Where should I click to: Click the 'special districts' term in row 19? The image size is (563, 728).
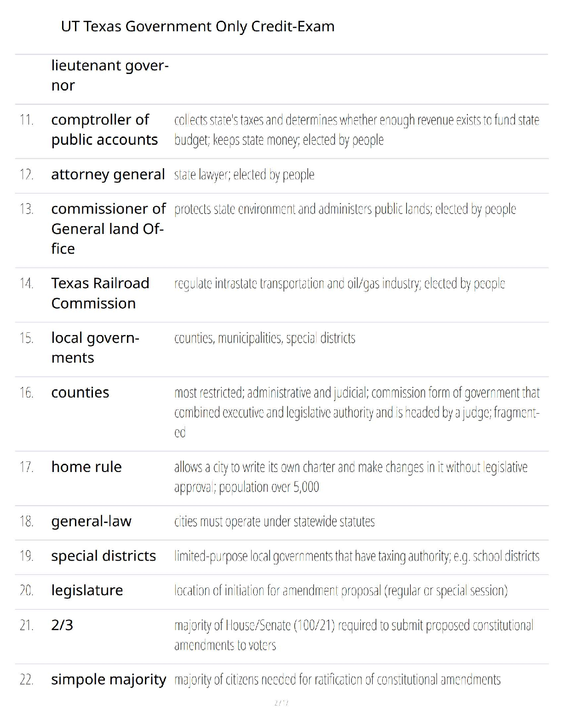pyautogui.click(x=103, y=556)
